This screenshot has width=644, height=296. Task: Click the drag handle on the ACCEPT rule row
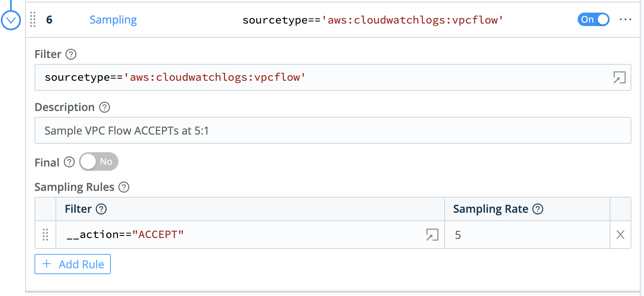[x=45, y=235]
